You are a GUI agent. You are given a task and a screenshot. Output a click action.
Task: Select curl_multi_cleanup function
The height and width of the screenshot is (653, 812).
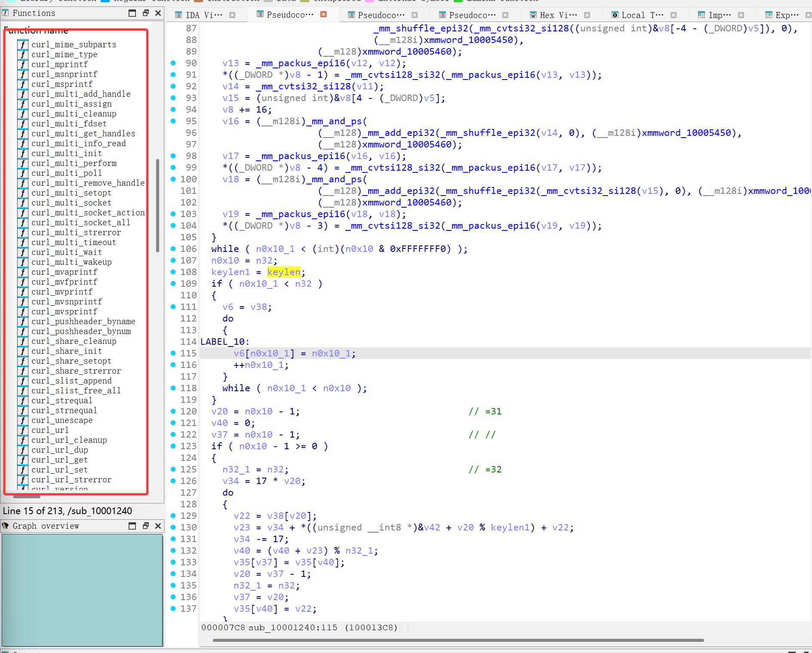tap(74, 114)
